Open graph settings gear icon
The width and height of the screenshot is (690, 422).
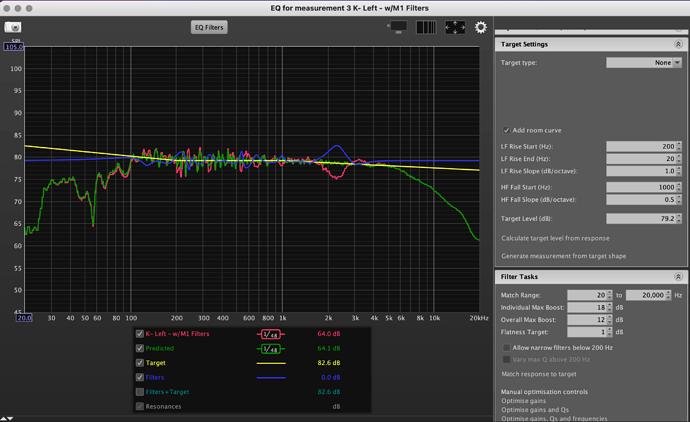(481, 27)
